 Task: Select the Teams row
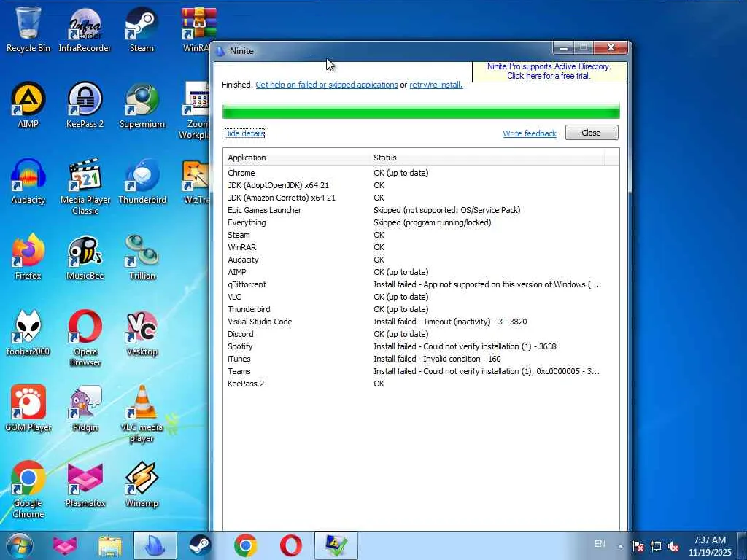(421, 371)
